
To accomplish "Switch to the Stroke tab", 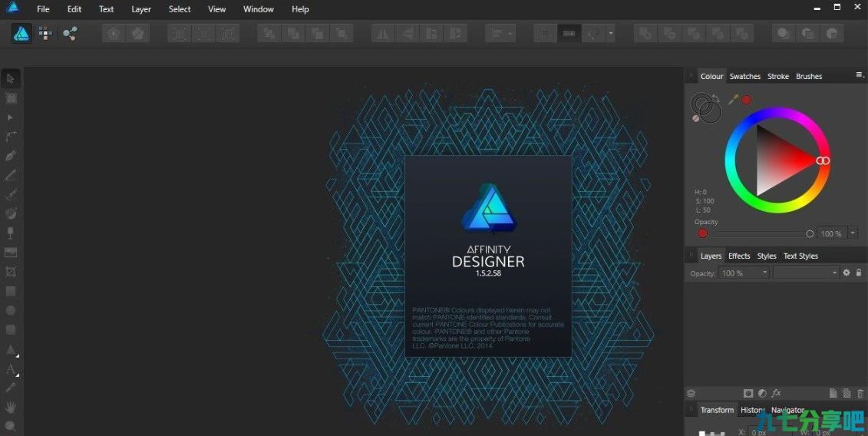I will click(x=777, y=77).
